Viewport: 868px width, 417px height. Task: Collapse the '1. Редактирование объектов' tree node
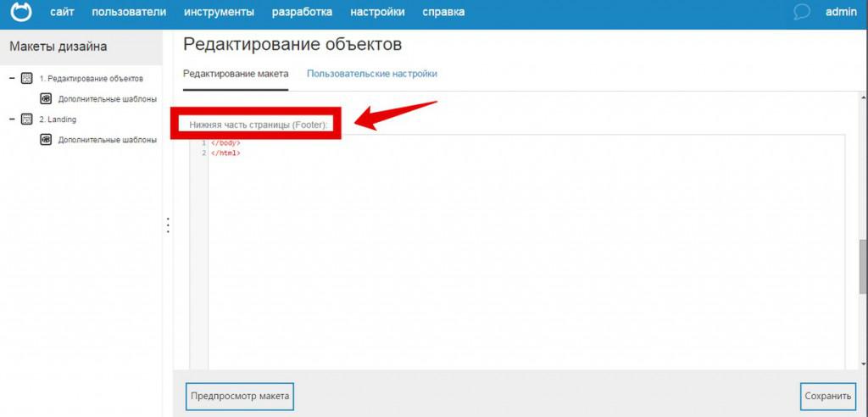[x=12, y=79]
